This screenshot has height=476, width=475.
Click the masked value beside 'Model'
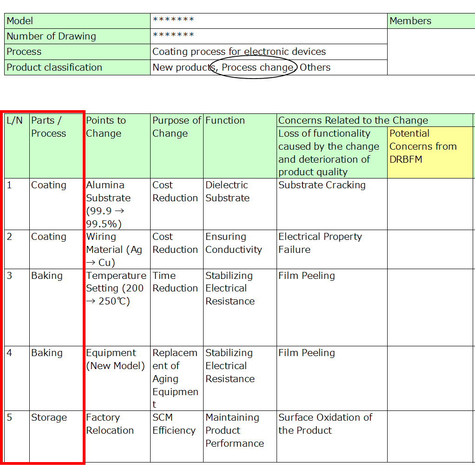[269, 21]
